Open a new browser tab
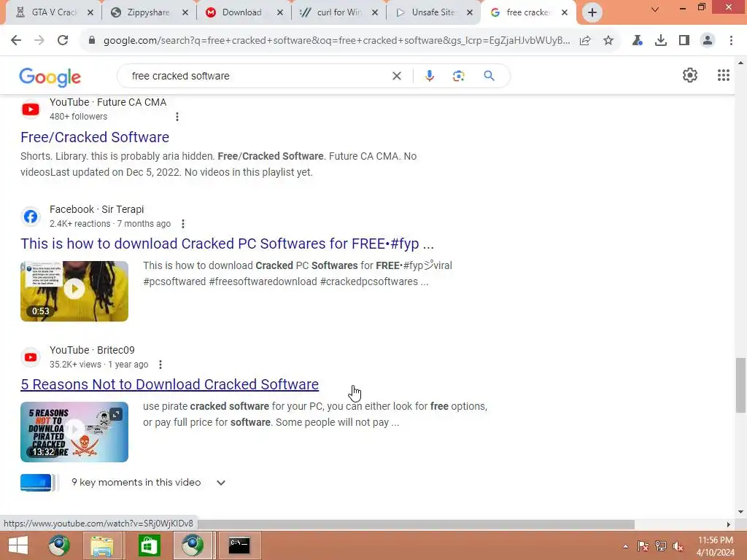The height and width of the screenshot is (560, 747). pyautogui.click(x=592, y=12)
